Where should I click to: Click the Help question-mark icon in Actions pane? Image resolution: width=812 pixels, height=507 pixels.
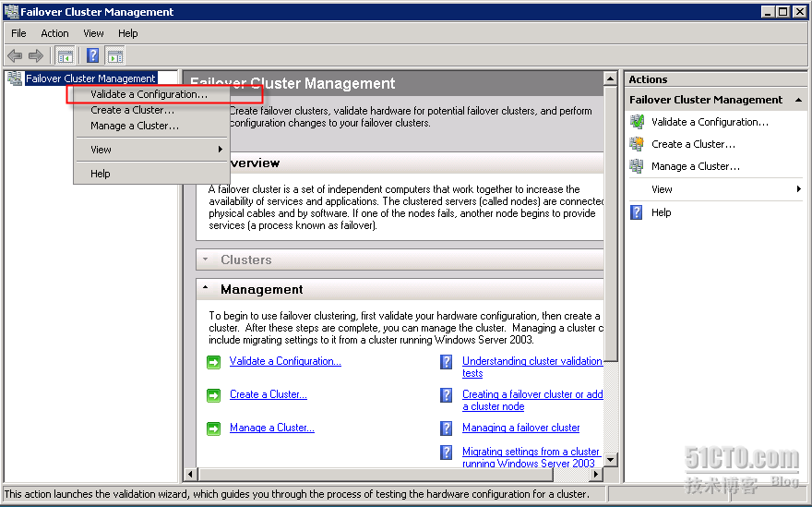[637, 212]
